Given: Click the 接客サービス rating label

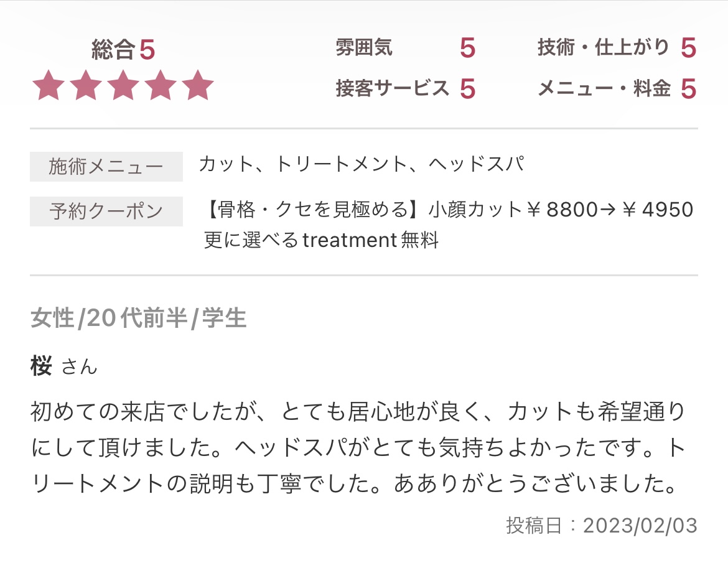Looking at the screenshot, I should 392,89.
